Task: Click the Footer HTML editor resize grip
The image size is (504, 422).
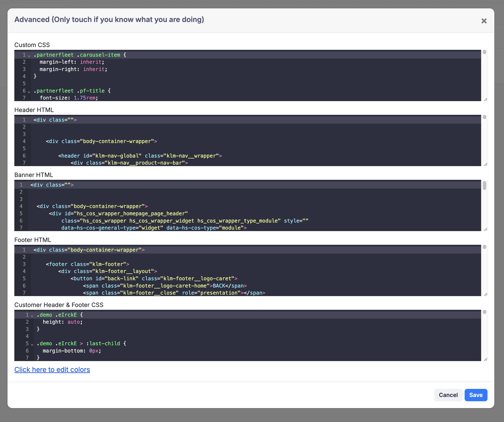Action: [x=486, y=294]
